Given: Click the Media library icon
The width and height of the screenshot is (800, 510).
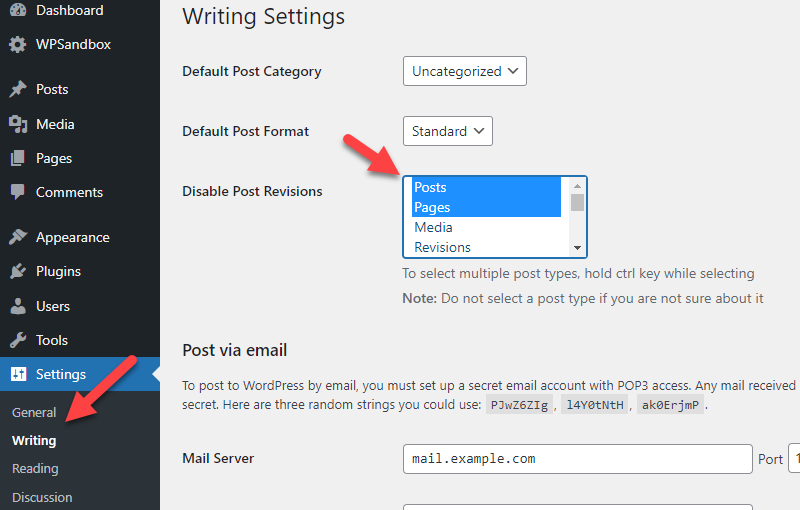Looking at the screenshot, I should click(18, 124).
